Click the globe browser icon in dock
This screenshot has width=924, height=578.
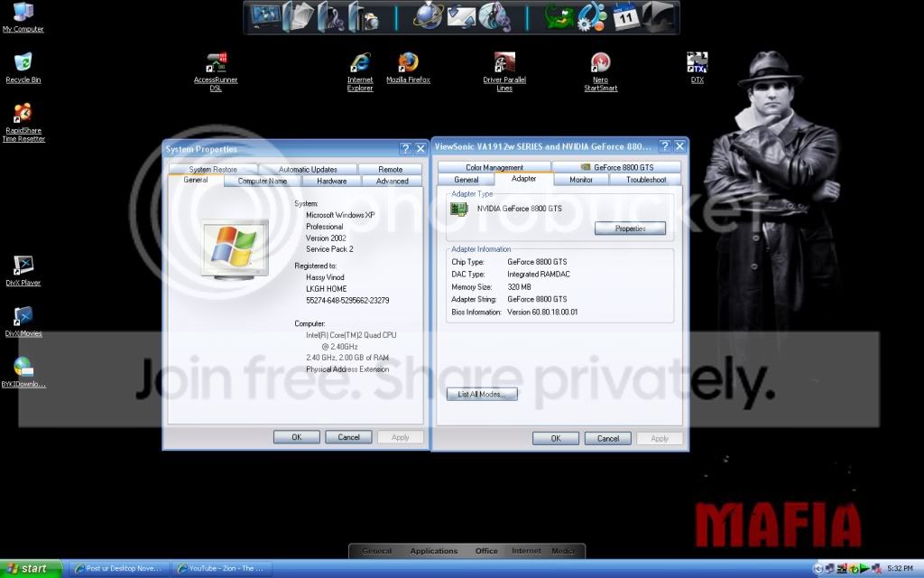tap(428, 16)
